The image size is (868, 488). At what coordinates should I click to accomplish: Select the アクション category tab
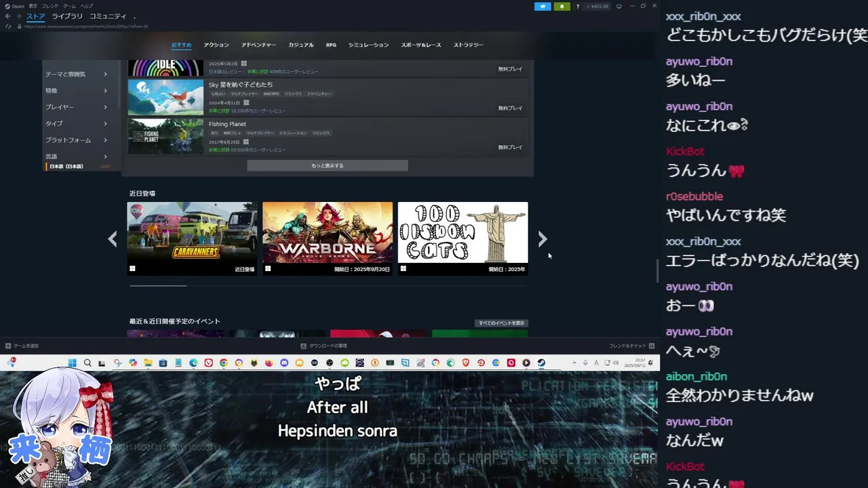tap(216, 45)
